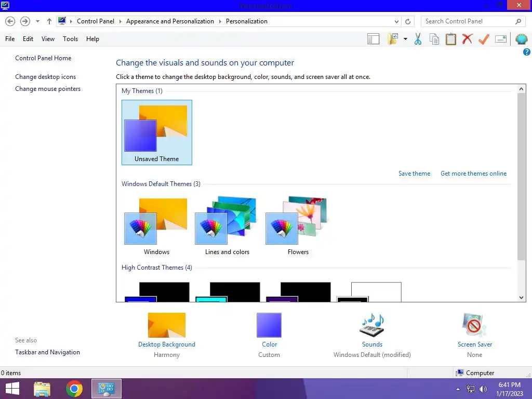Viewport: 532px width, 399px height.
Task: Click Get more themes online
Action: point(473,174)
